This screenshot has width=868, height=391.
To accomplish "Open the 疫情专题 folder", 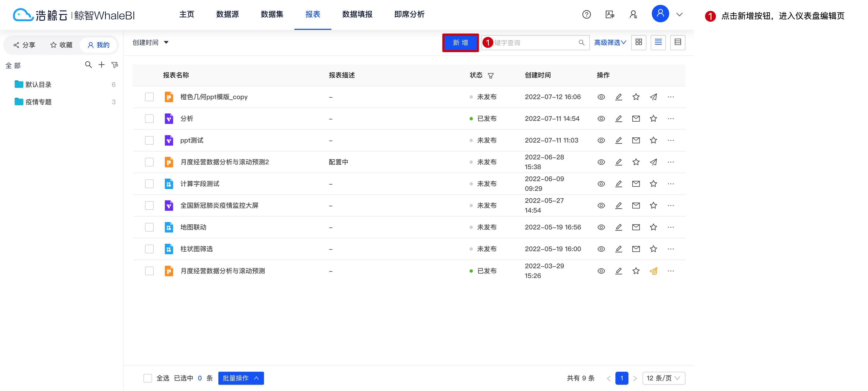I will (33, 102).
